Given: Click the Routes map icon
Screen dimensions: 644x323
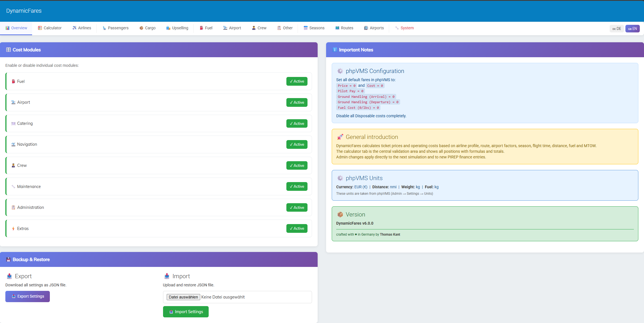Looking at the screenshot, I should pyautogui.click(x=337, y=28).
